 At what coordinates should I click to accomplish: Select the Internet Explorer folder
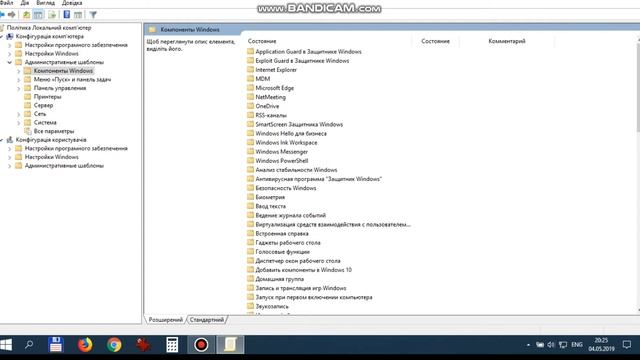tap(276, 70)
